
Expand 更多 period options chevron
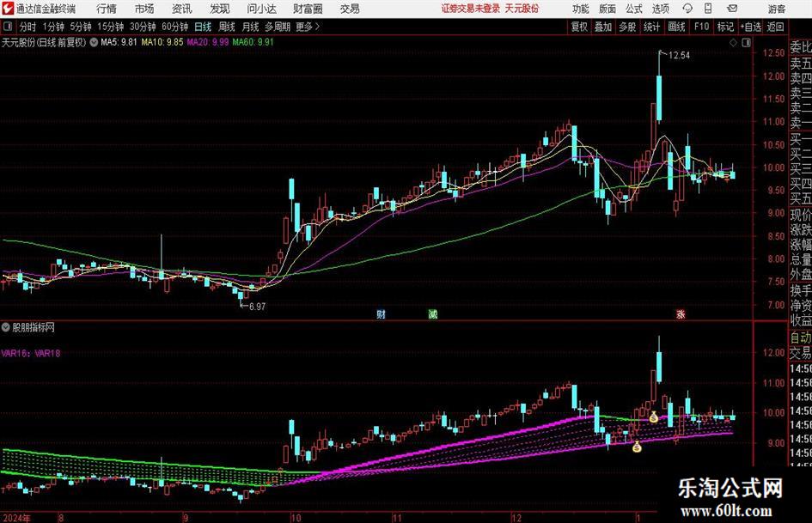317,27
